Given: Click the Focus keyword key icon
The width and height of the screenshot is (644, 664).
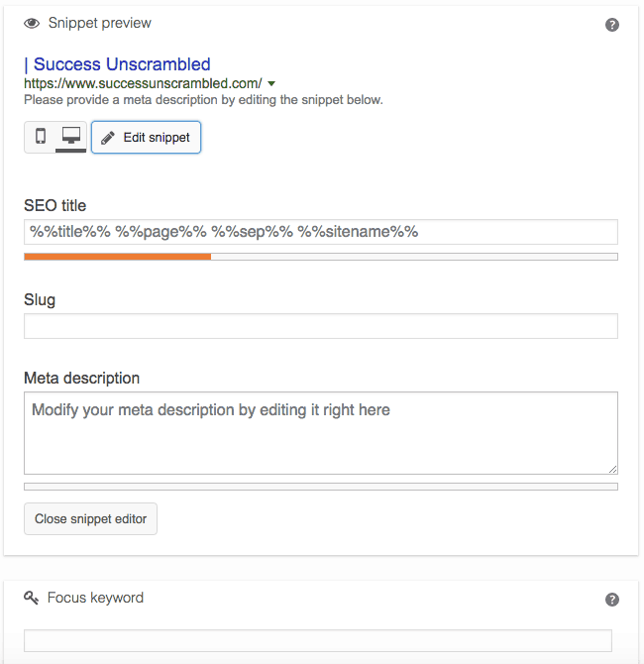Looking at the screenshot, I should (31, 598).
